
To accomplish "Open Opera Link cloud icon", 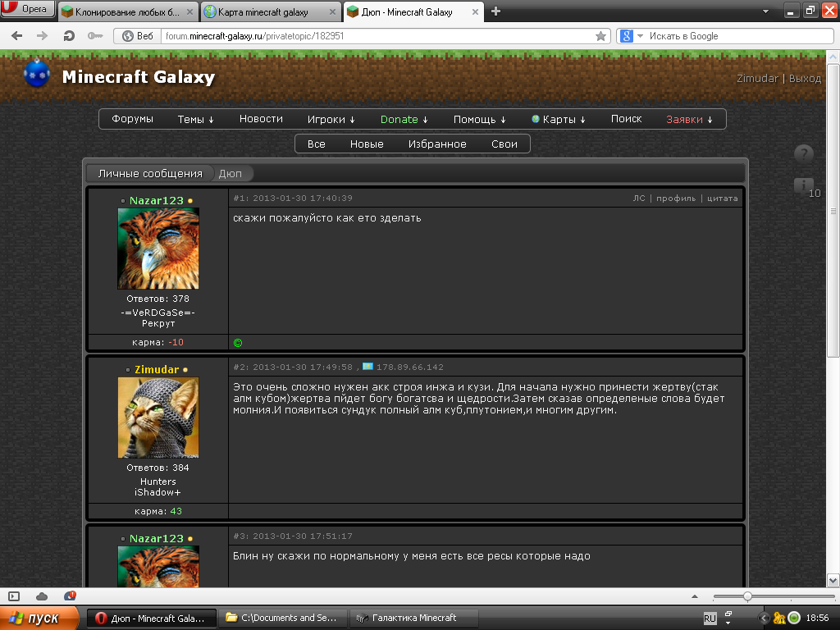I will point(41,596).
